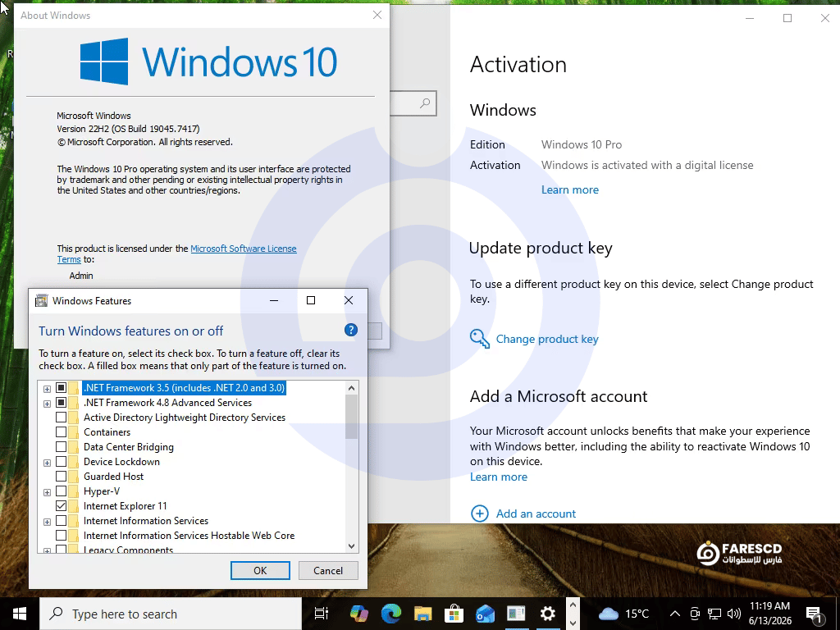Click OK in Windows Features dialog
The image size is (840, 630).
[260, 571]
